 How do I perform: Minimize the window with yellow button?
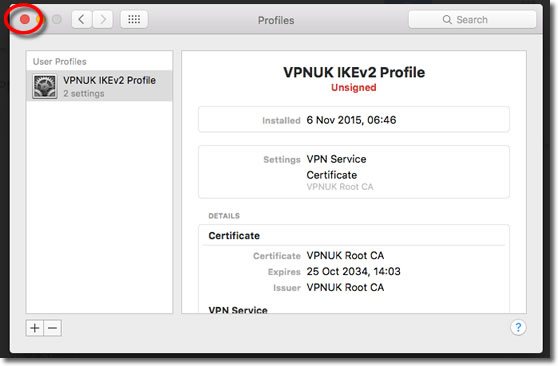39,19
